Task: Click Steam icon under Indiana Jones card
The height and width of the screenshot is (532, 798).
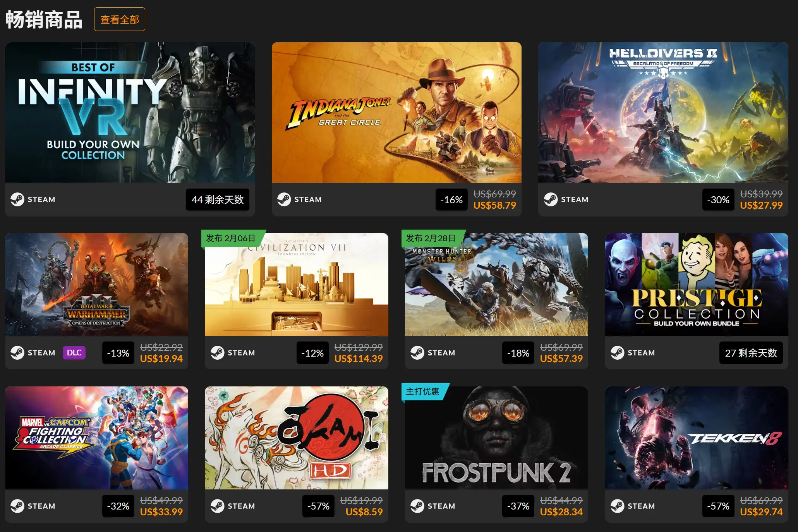Action: coord(284,199)
